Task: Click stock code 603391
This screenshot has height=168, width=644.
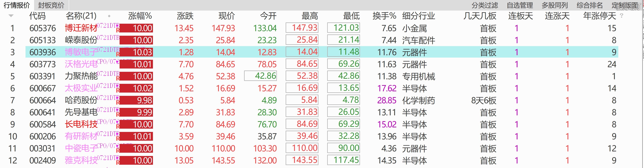Action: tap(42, 76)
